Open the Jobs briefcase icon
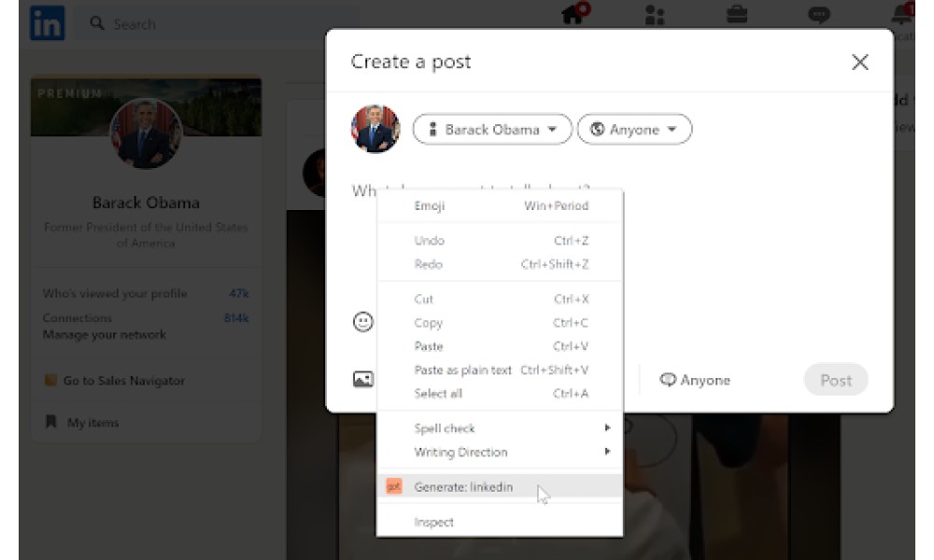 pyautogui.click(x=737, y=14)
